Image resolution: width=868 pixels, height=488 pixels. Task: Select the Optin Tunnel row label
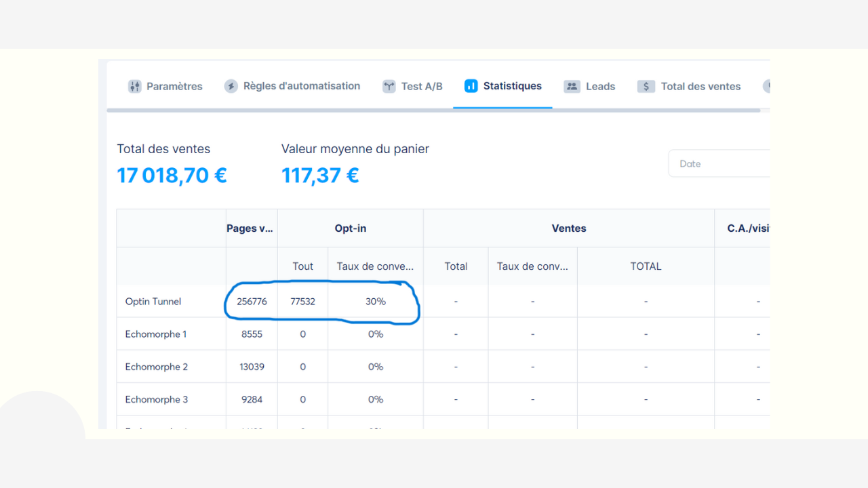coord(153,302)
